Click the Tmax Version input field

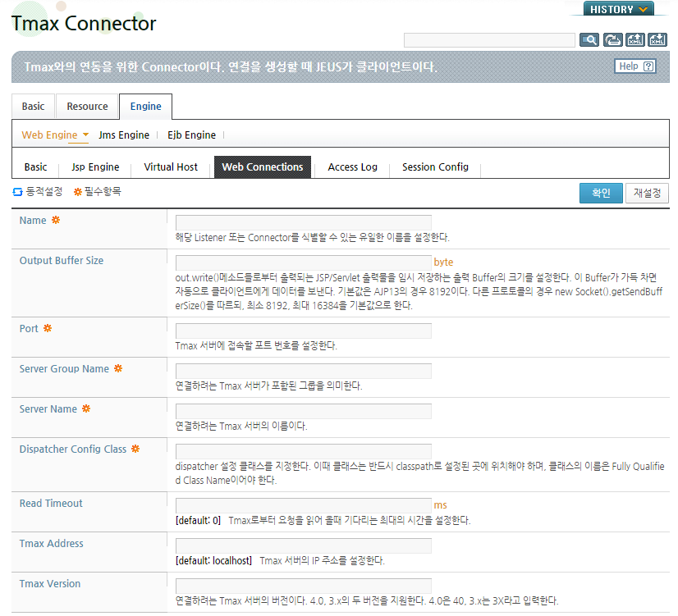[304, 586]
